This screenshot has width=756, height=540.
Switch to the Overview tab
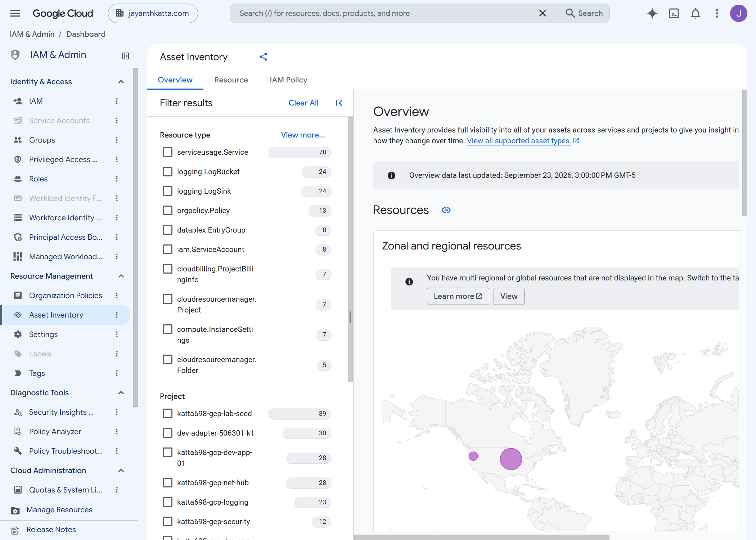point(175,80)
